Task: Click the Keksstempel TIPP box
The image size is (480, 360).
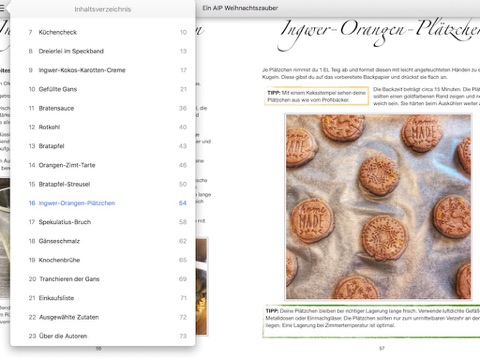Action: click(317, 96)
